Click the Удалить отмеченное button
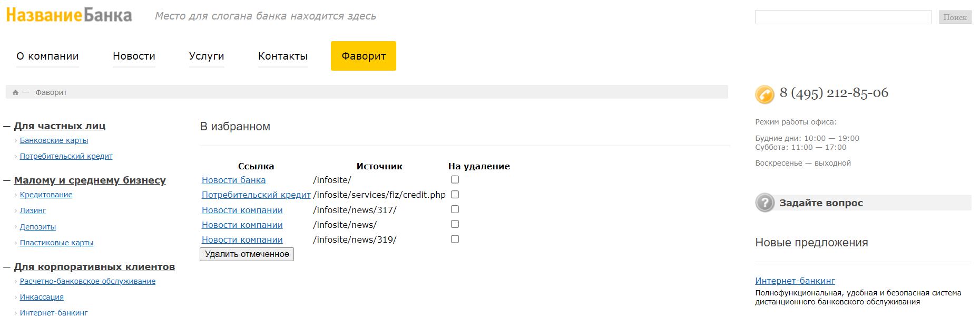This screenshot has width=980, height=316. (x=247, y=254)
